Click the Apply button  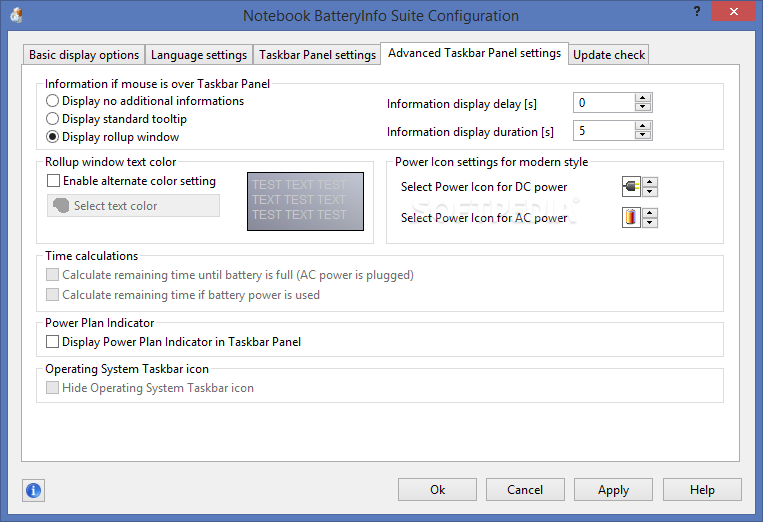[613, 489]
